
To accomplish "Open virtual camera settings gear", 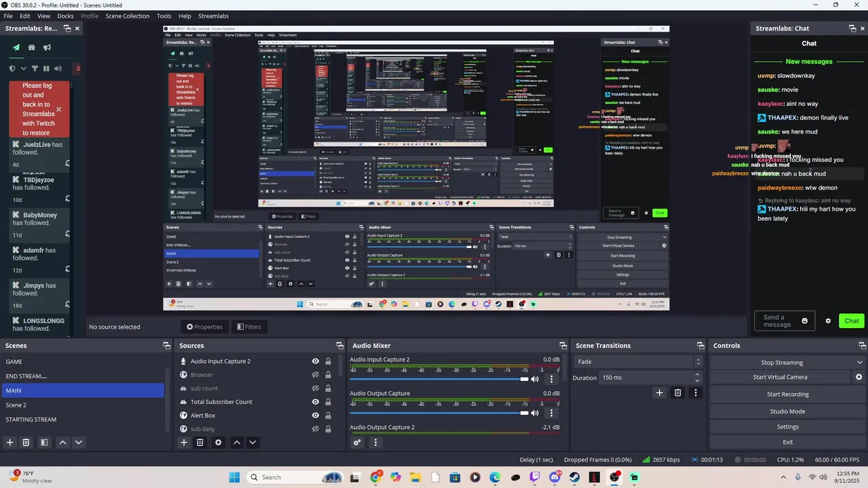I will tap(859, 377).
